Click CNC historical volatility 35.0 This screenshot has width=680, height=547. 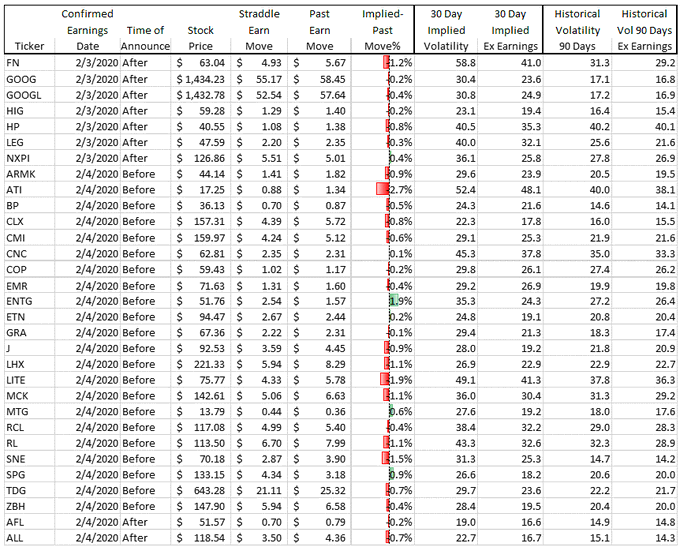pyautogui.click(x=577, y=254)
